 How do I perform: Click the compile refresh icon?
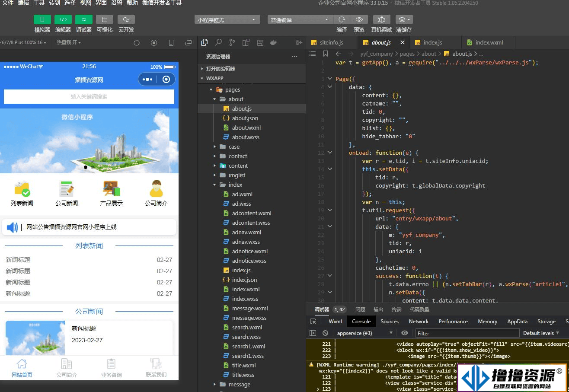342,19
